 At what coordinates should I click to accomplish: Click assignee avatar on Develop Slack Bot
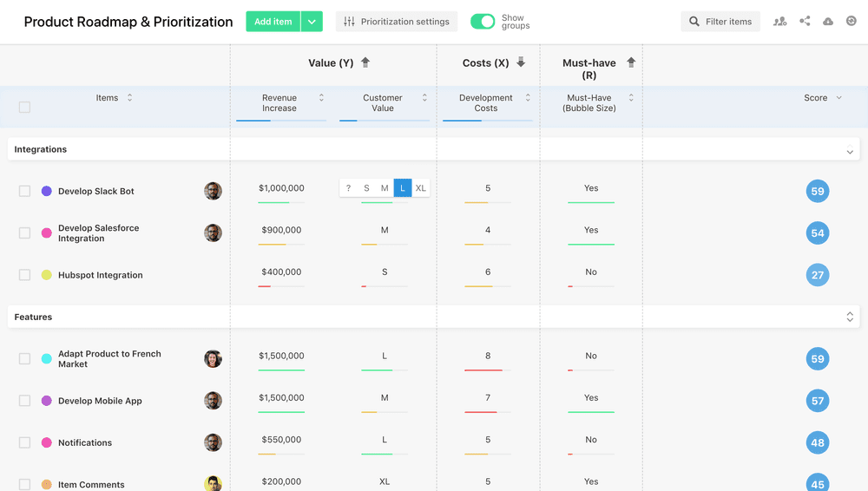(x=214, y=191)
